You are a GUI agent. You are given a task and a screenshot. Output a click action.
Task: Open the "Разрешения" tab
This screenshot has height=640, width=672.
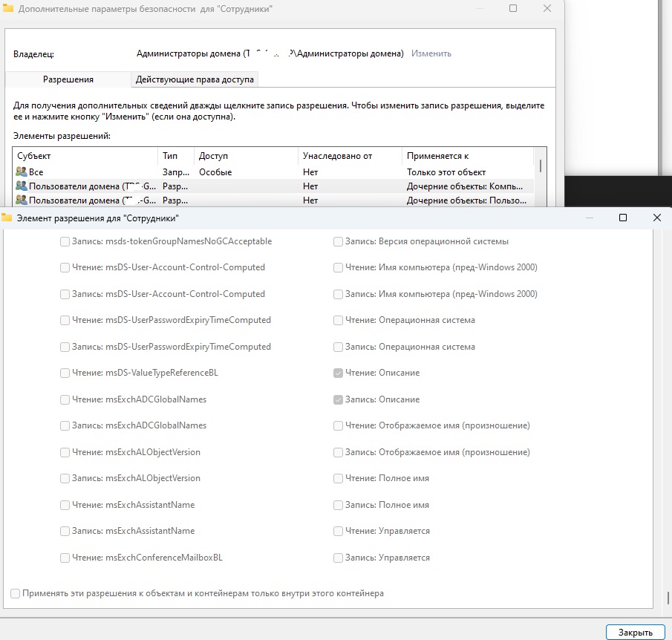click(x=68, y=79)
